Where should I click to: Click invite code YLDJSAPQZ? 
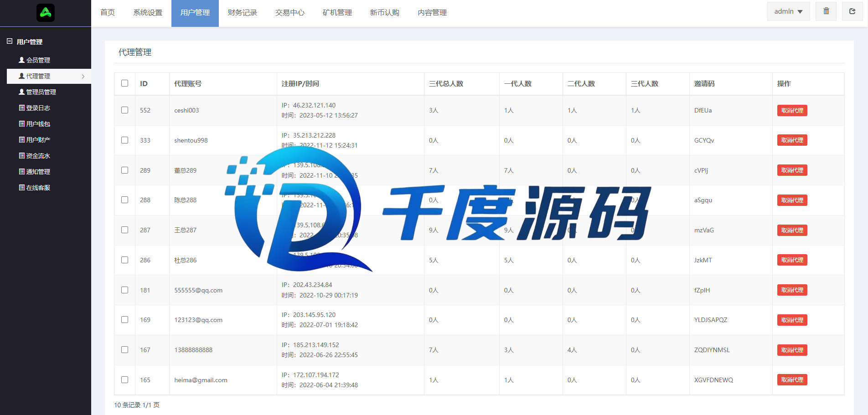click(x=711, y=320)
